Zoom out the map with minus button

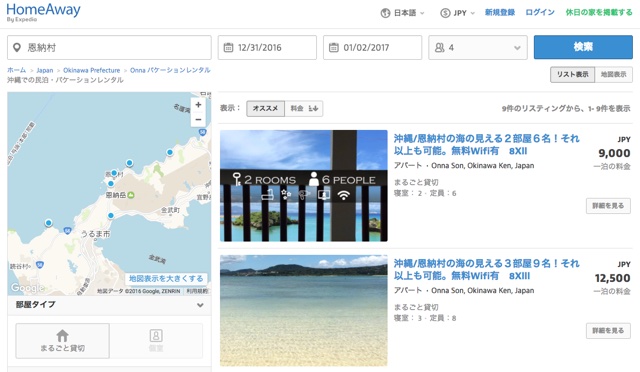click(x=198, y=119)
